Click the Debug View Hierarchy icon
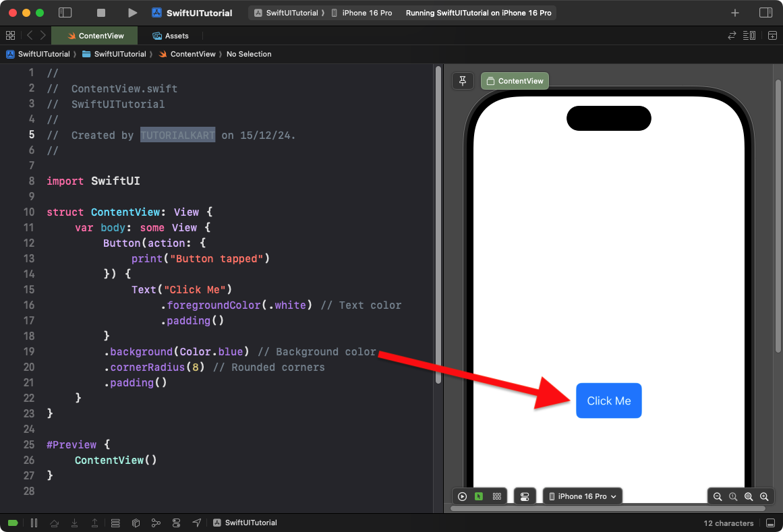The height and width of the screenshot is (532, 783). coord(115,523)
